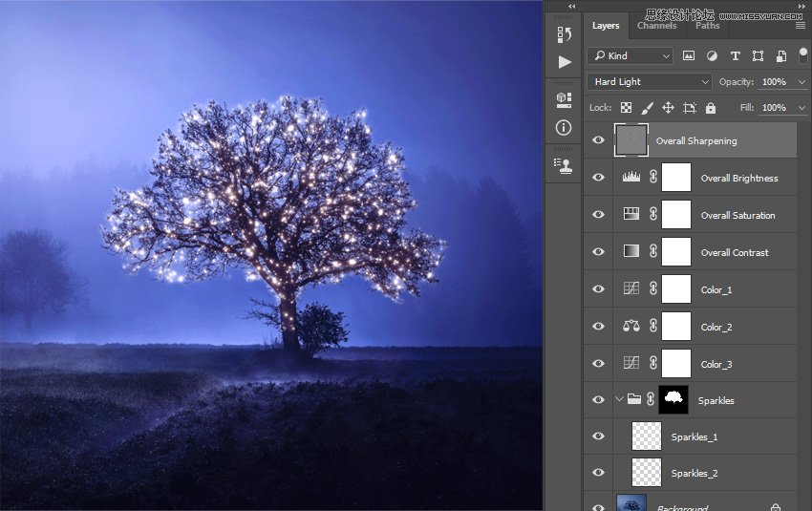Select the Sparkles_1 layer thumbnail

[647, 436]
